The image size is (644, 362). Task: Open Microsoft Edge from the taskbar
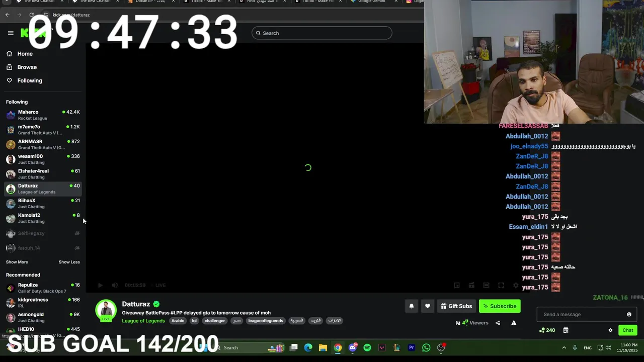(x=308, y=348)
